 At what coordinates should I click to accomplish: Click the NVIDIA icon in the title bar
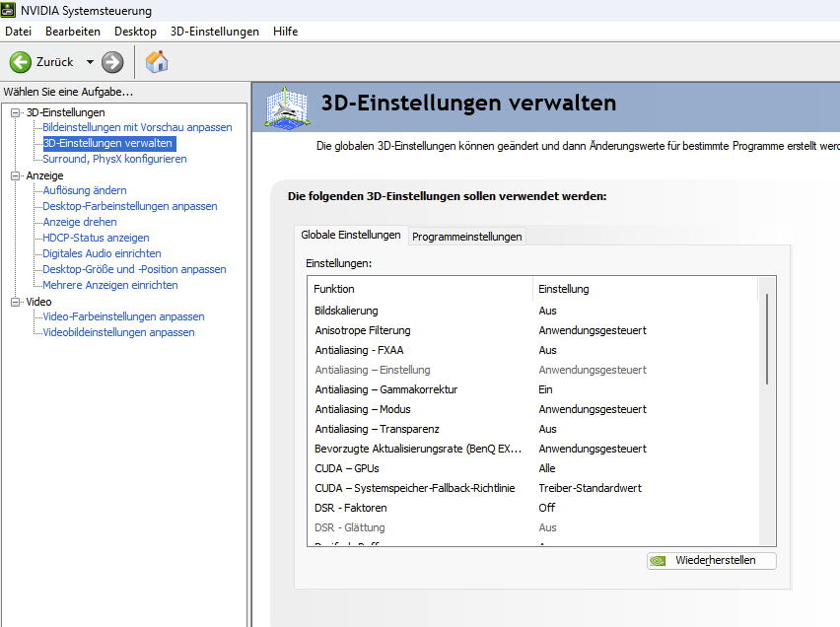point(8,10)
